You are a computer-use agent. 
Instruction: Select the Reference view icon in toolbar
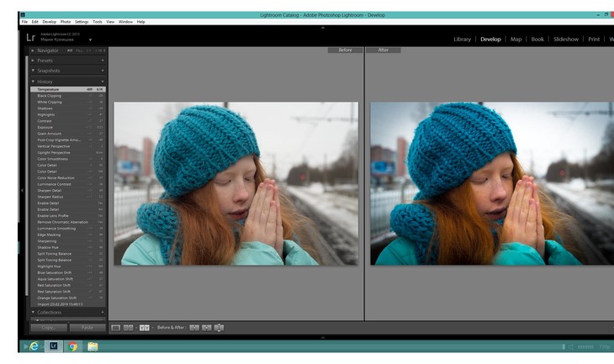128,328
